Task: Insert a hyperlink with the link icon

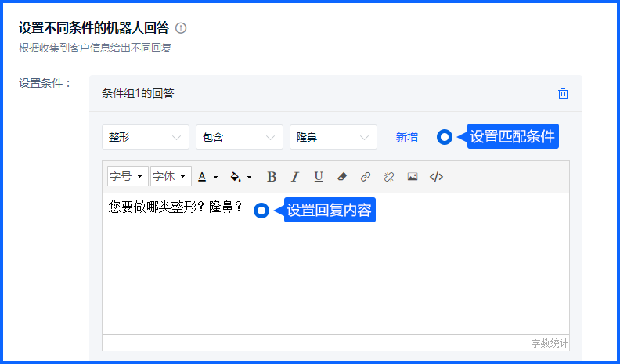Action: coord(366,177)
